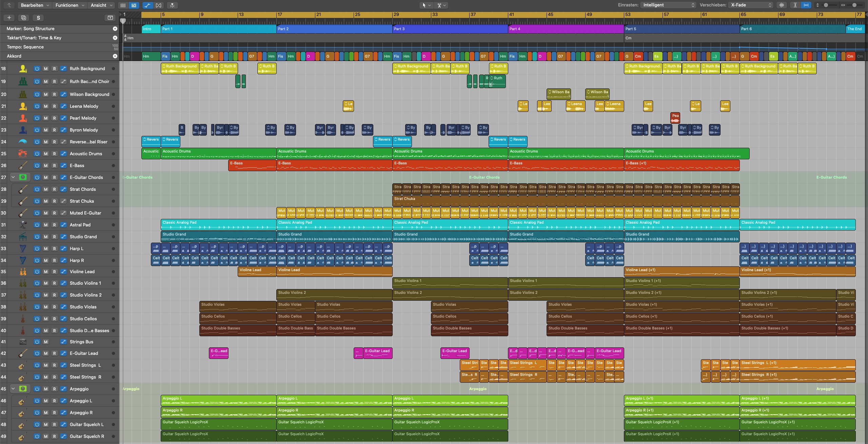Select the Strat Chuka region
Viewport: 868px width, 444px height.
pos(566,201)
